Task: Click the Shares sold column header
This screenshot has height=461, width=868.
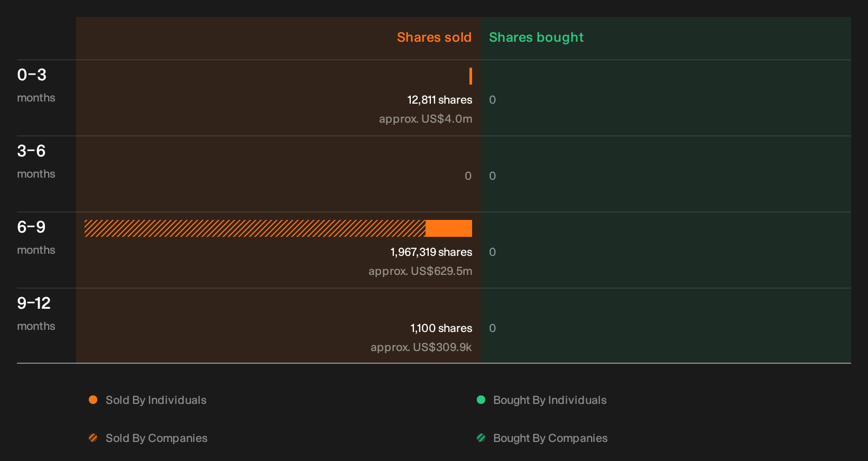Action: click(434, 38)
